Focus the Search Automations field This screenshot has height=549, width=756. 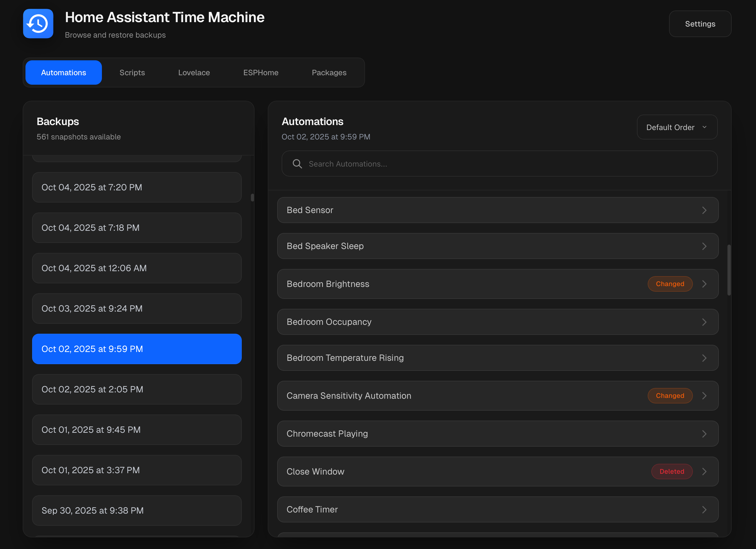click(x=507, y=164)
